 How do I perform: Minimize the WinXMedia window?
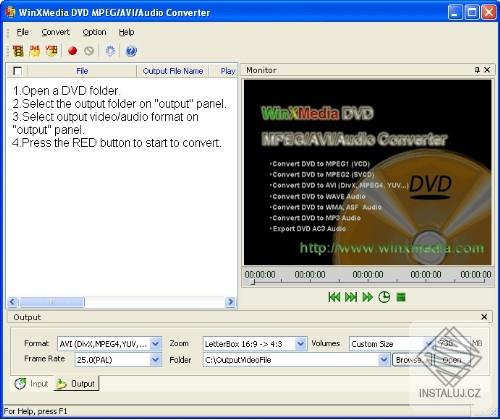(x=455, y=13)
